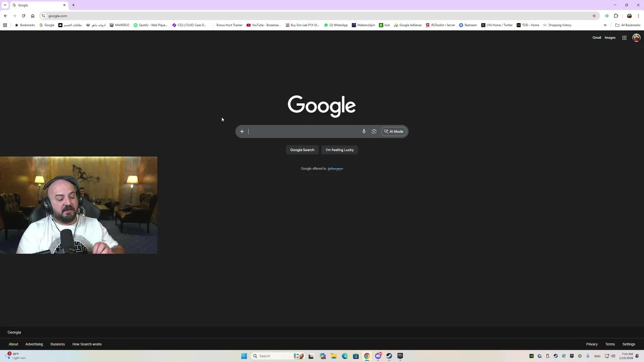Screen dimensions: 644x362
Task: Open About link in footer
Action: pyautogui.click(x=13, y=344)
